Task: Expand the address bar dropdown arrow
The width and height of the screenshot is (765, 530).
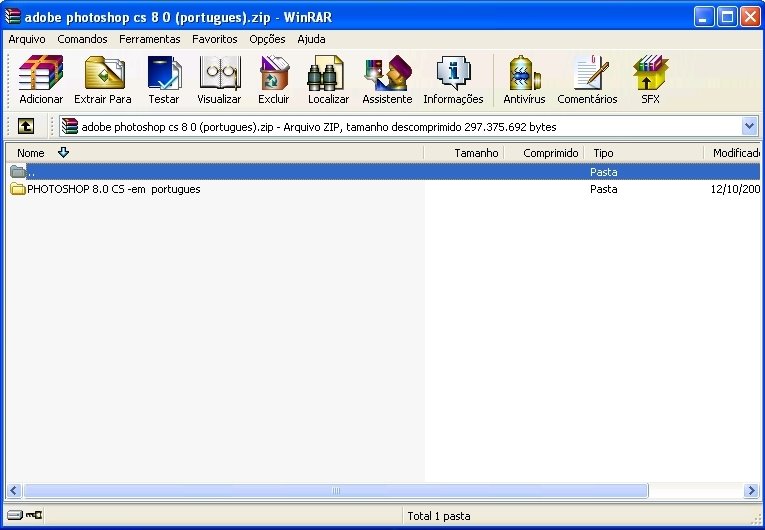Action: 749,126
